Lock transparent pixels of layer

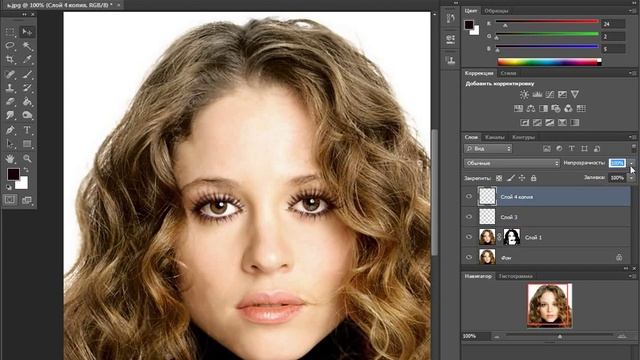coord(499,178)
